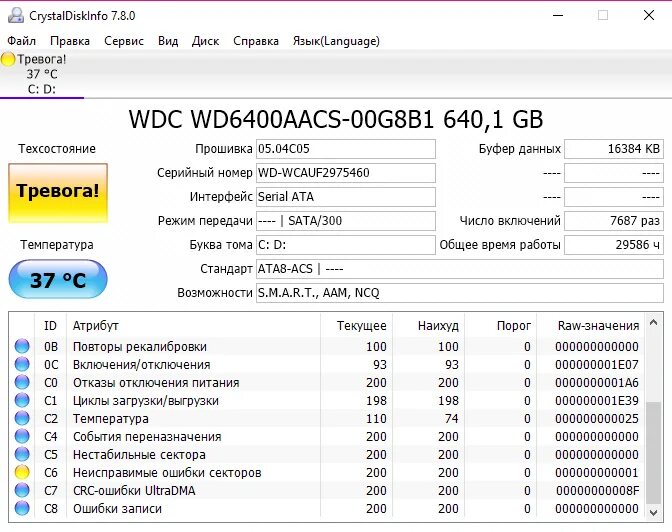The image size is (672, 532).
Task: Click blue status icon for row C5
Action: point(22,454)
